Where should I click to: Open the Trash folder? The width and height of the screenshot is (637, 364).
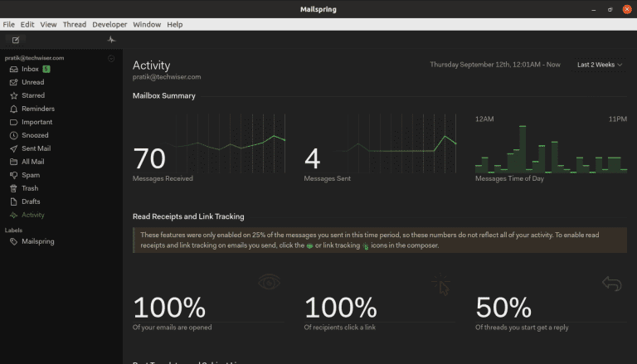point(30,188)
